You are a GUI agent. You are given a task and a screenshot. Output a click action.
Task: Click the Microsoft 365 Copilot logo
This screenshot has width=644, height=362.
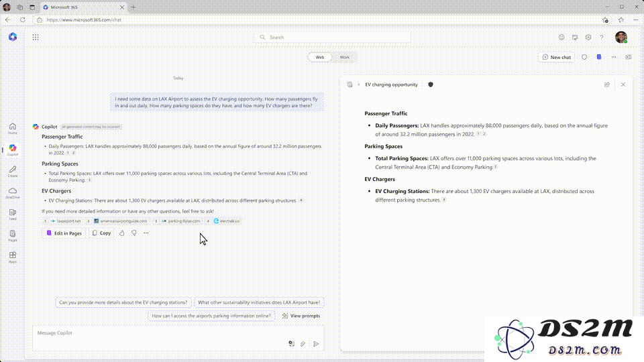[x=13, y=37]
